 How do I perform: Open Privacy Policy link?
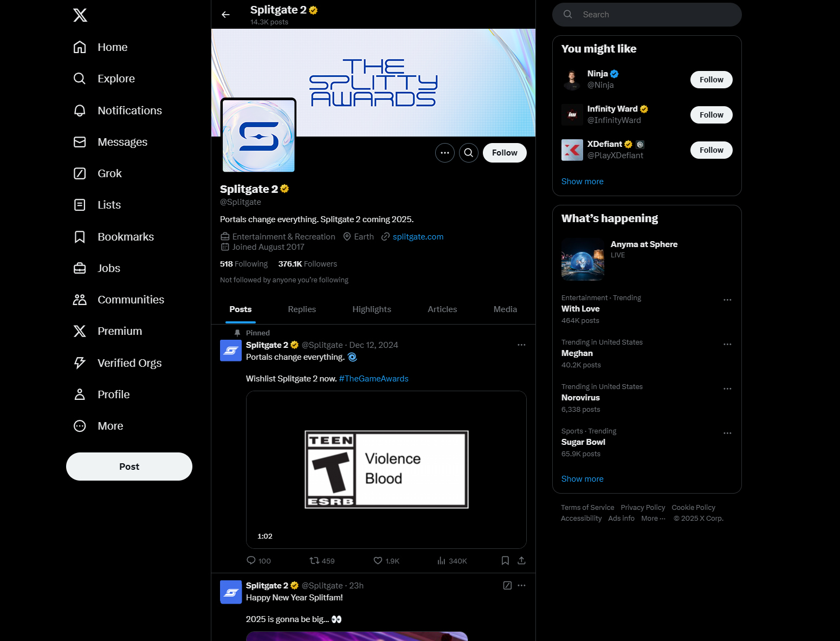[643, 508]
